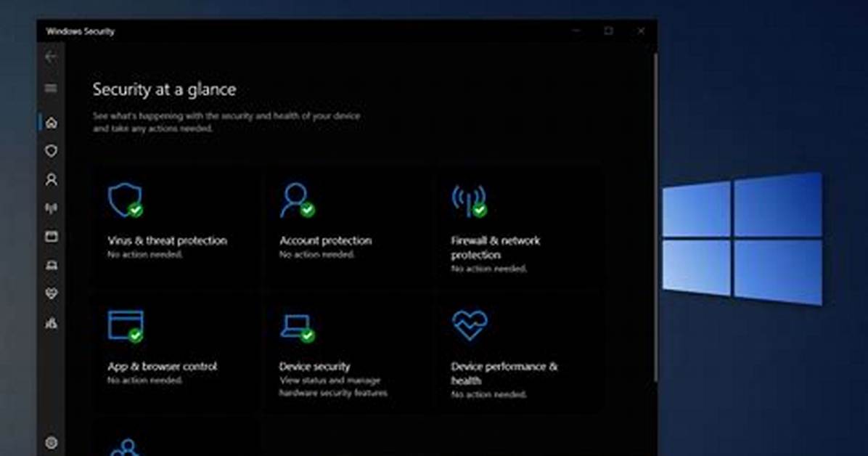Click the large App & browser window icon
Screen dimensions: 868x456
[126, 326]
